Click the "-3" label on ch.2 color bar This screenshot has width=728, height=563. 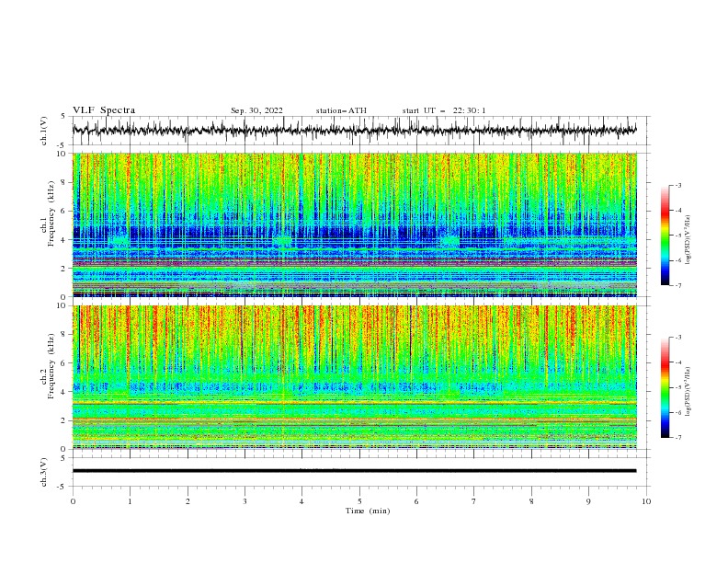coord(677,338)
